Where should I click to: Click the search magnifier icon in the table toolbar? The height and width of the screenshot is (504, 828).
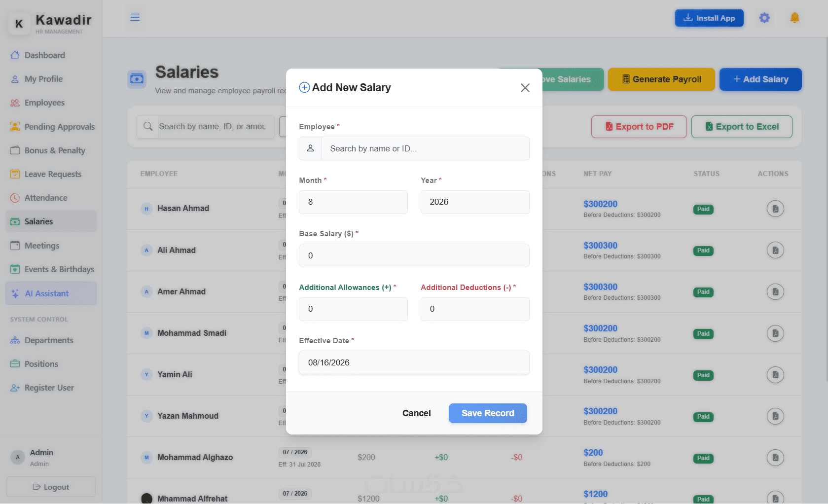(x=148, y=127)
